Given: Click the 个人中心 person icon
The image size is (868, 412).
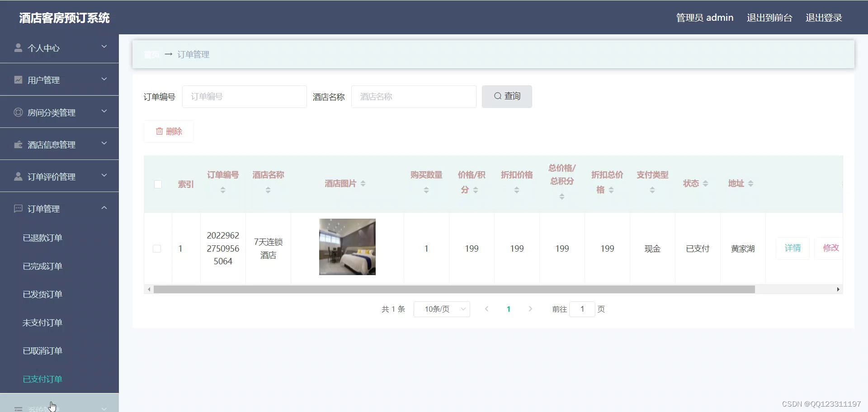Looking at the screenshot, I should (18, 47).
